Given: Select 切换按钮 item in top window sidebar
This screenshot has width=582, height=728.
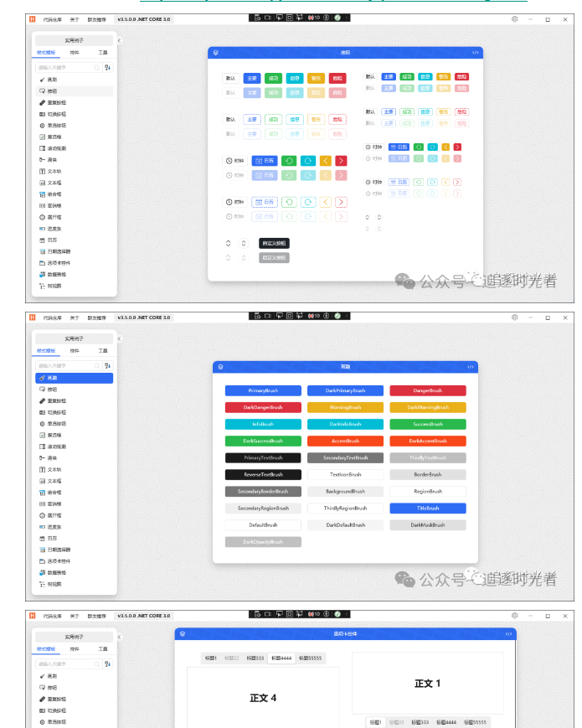Looking at the screenshot, I should click(x=75, y=114).
